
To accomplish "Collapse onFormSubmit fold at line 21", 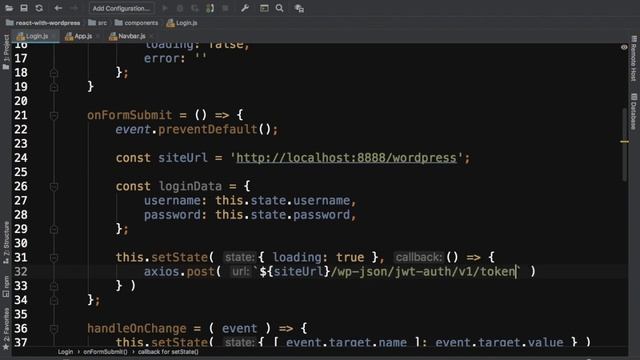I will tap(54, 116).
